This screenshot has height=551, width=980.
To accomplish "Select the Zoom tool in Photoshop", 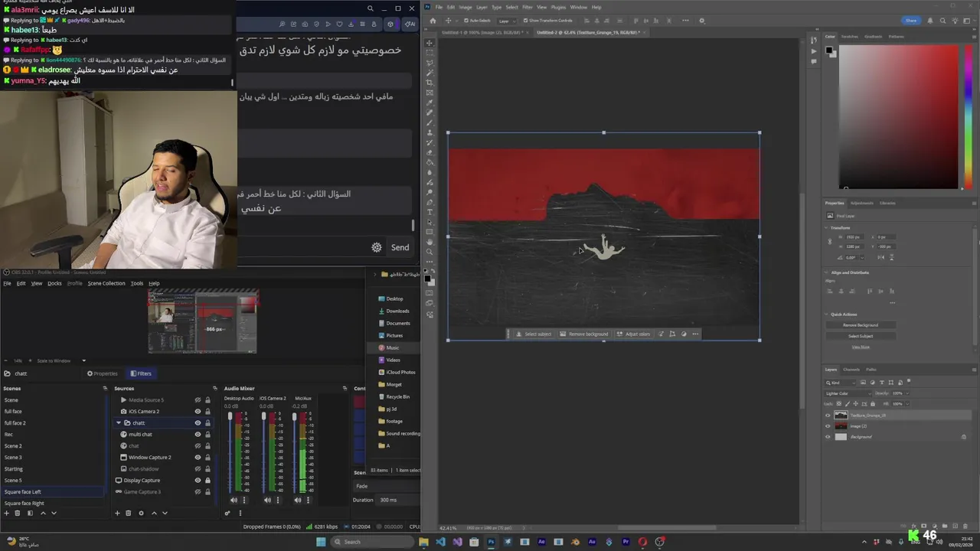I will click(430, 252).
